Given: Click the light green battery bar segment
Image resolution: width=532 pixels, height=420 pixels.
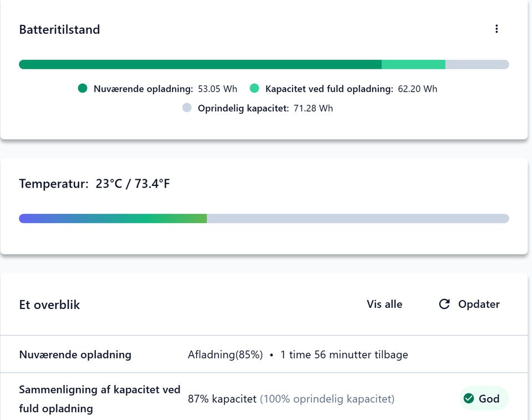Looking at the screenshot, I should coord(413,64).
